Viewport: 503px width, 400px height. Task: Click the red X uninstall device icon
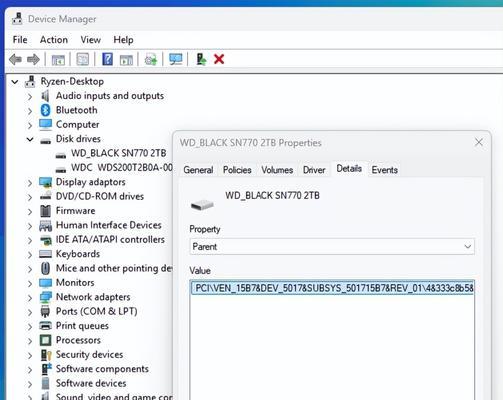point(219,59)
